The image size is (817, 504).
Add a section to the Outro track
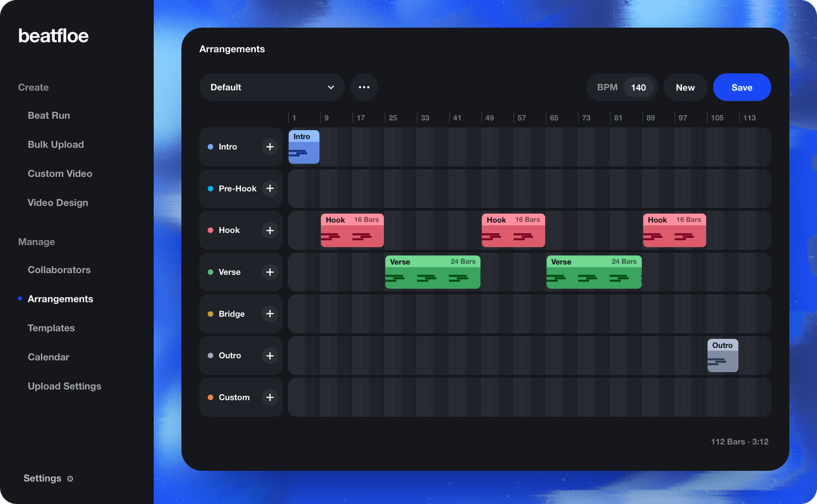point(270,355)
